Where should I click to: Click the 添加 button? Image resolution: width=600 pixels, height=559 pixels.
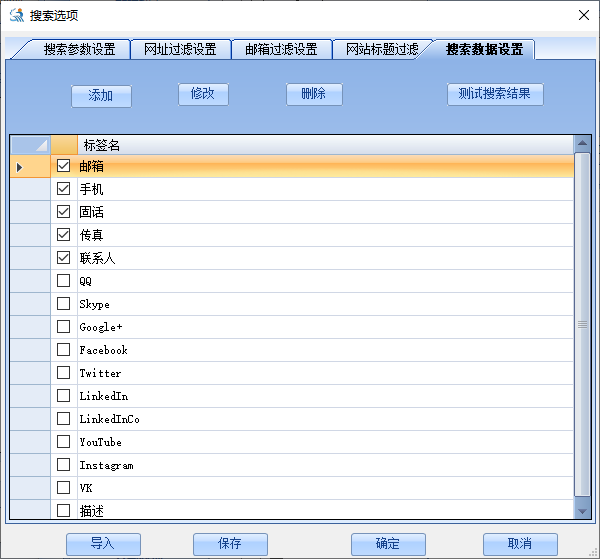pos(101,96)
